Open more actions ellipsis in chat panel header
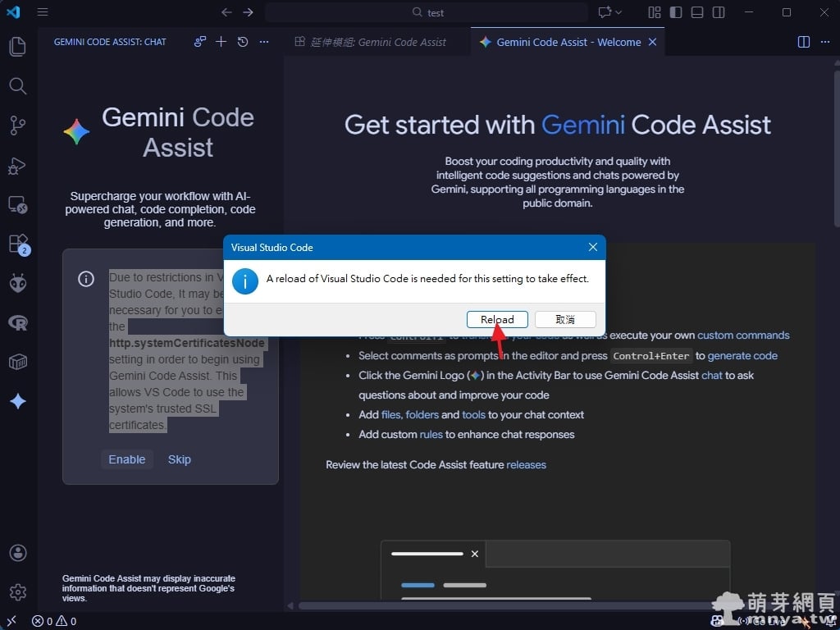 click(264, 42)
